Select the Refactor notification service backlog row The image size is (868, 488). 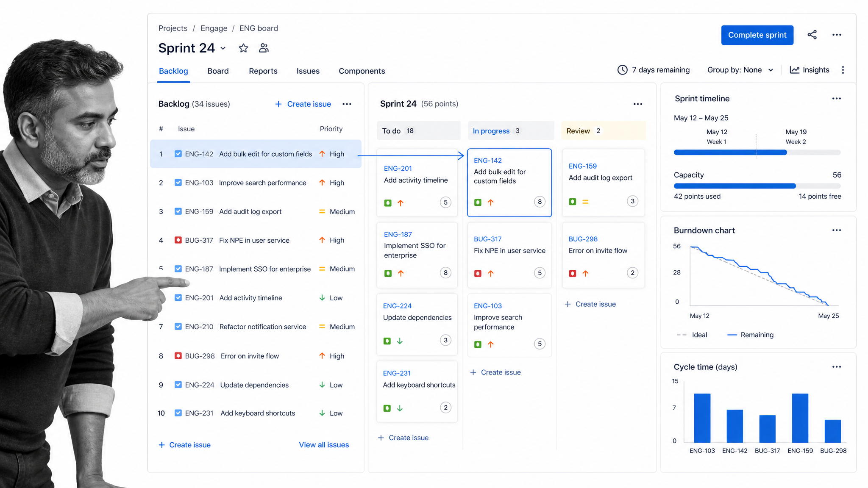(256, 327)
